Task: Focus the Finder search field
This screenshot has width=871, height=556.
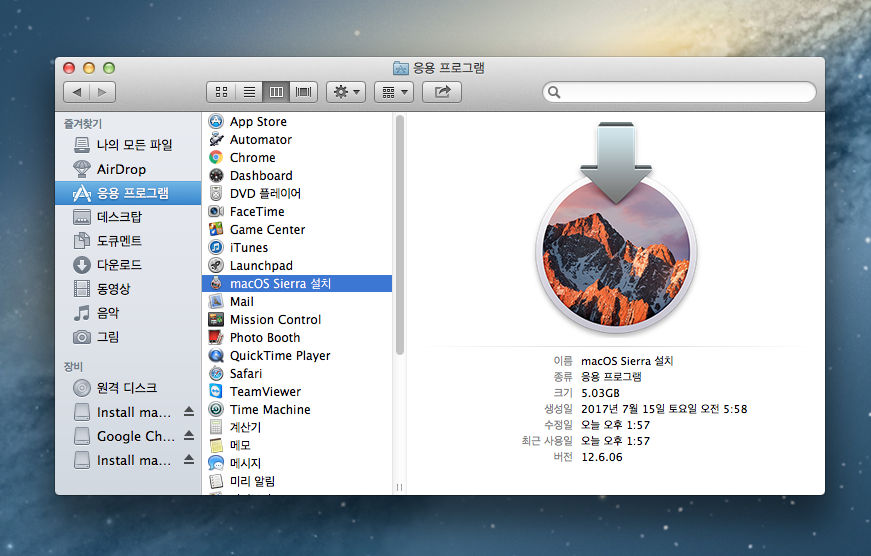Action: click(679, 92)
